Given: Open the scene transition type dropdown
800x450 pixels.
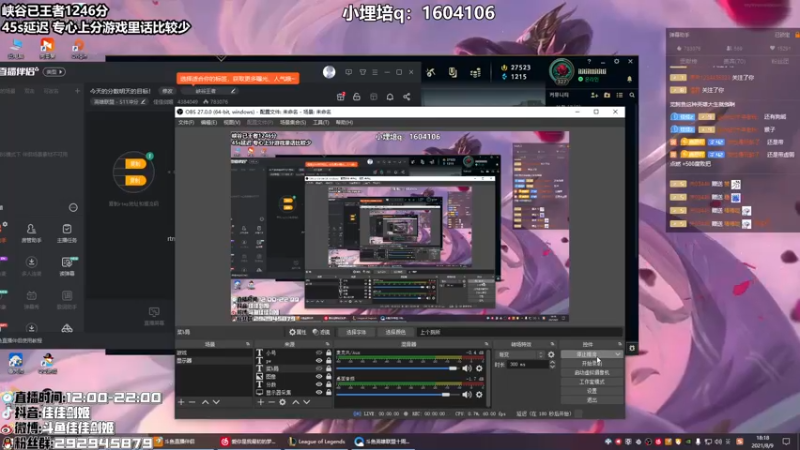Looking at the screenshot, I should pos(520,355).
